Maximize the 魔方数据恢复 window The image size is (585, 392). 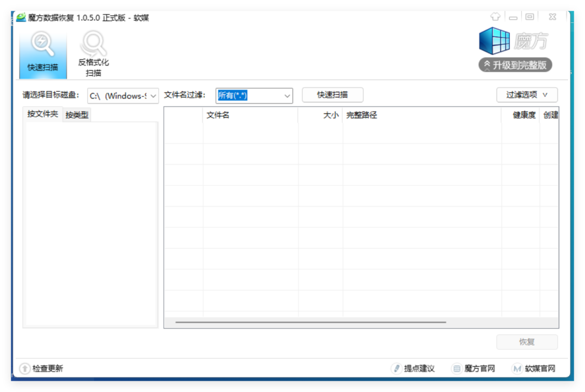click(530, 17)
